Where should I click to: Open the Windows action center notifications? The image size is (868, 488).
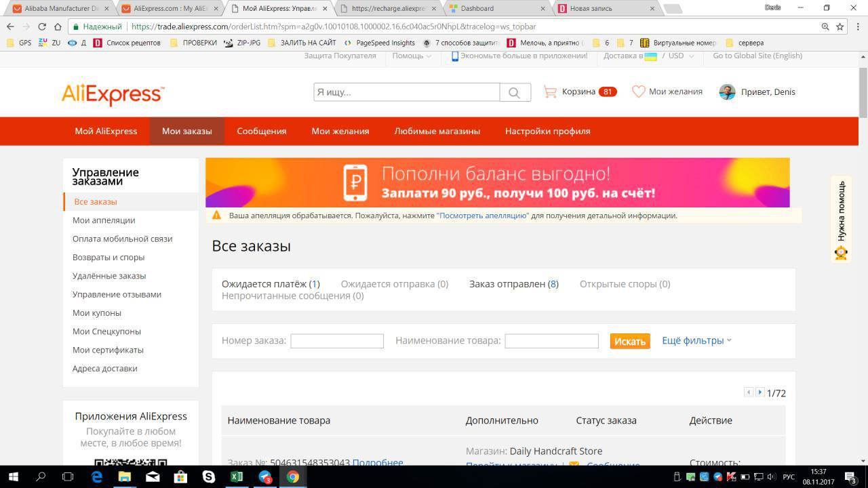coord(851,477)
